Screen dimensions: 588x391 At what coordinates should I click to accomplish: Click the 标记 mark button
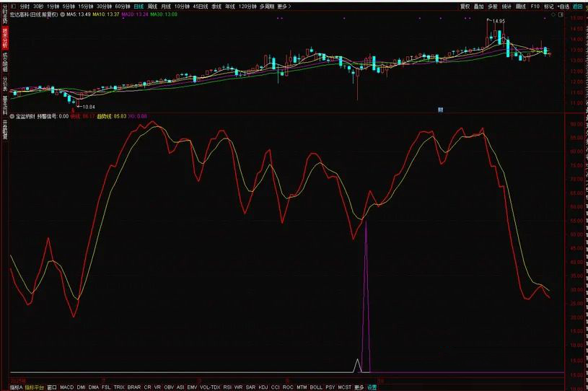coord(549,6)
